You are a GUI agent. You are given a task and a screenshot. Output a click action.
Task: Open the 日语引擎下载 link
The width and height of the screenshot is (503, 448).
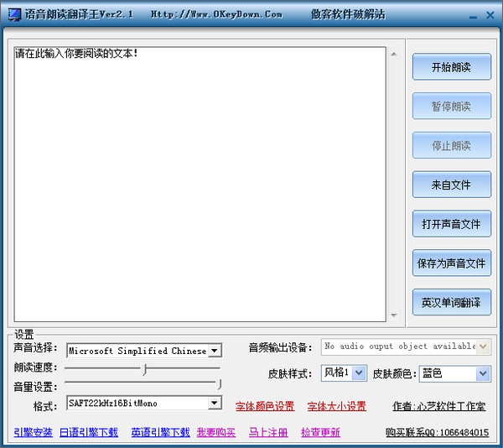[x=89, y=432]
